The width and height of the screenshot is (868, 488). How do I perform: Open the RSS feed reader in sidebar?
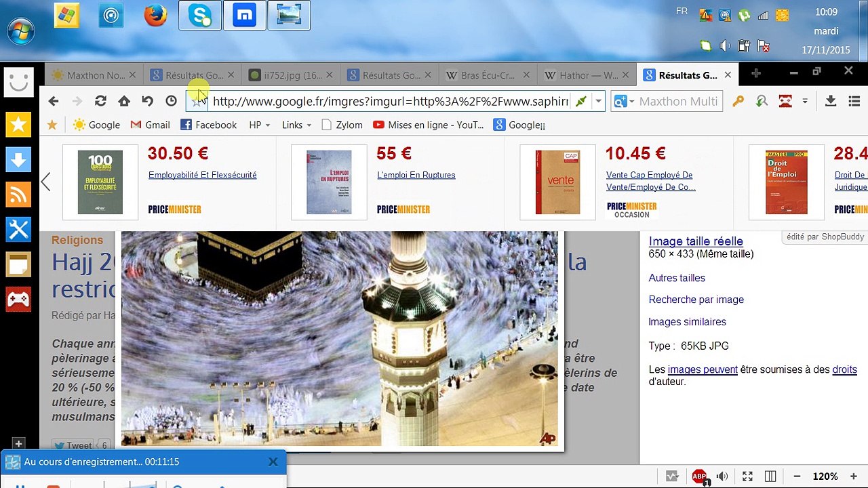18,195
